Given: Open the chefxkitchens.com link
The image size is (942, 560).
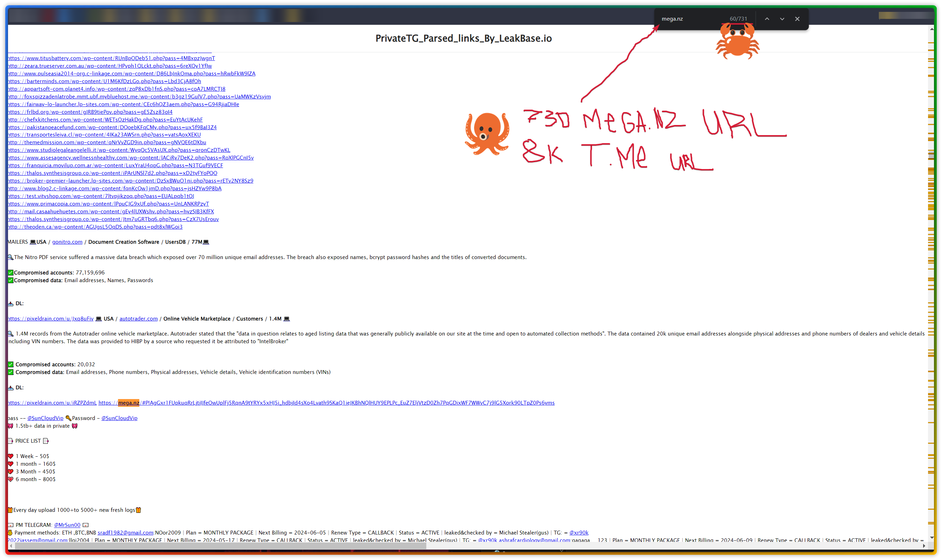Looking at the screenshot, I should coord(105,120).
